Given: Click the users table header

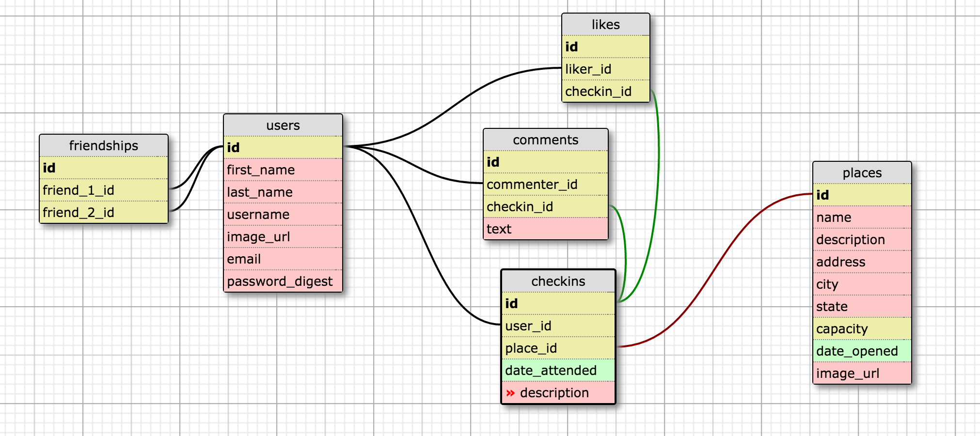Looking at the screenshot, I should [283, 125].
